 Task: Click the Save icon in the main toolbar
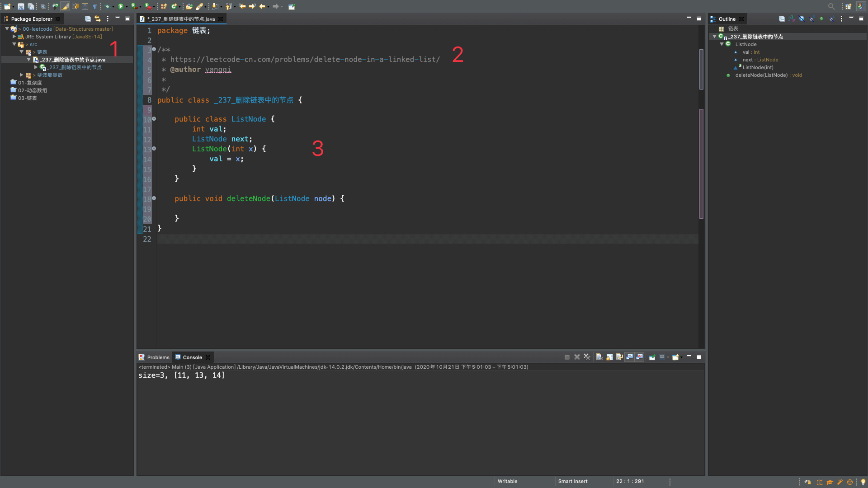[x=21, y=6]
